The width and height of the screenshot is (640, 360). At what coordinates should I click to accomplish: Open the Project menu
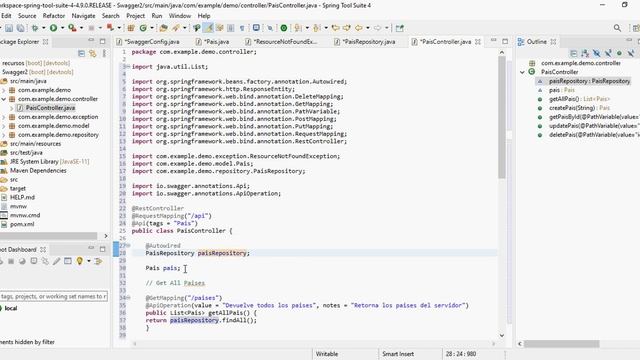click(x=136, y=16)
